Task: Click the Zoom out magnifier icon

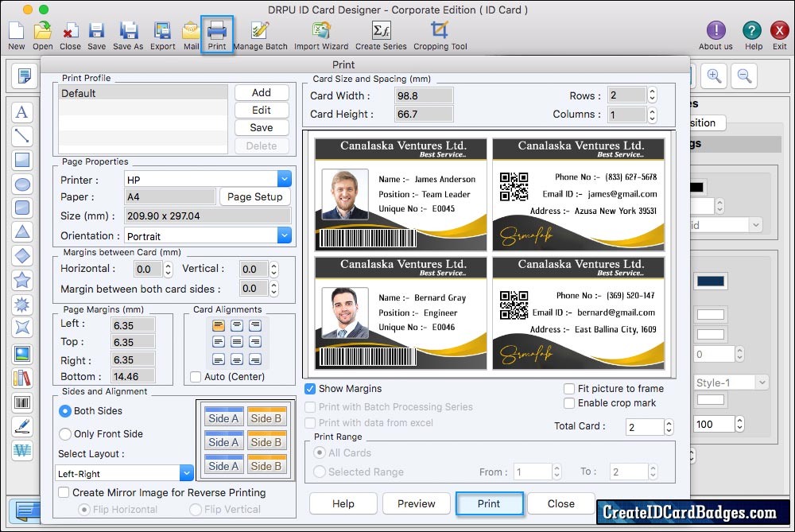Action: [x=744, y=76]
